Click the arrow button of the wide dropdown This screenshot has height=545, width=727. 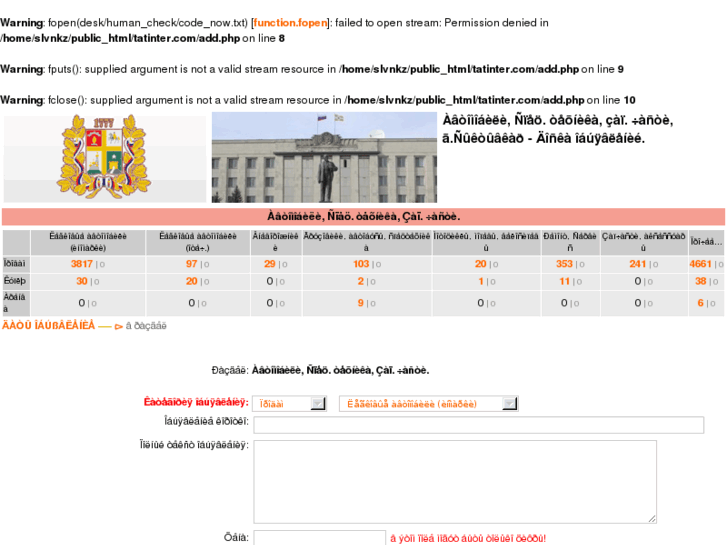pyautogui.click(x=510, y=404)
